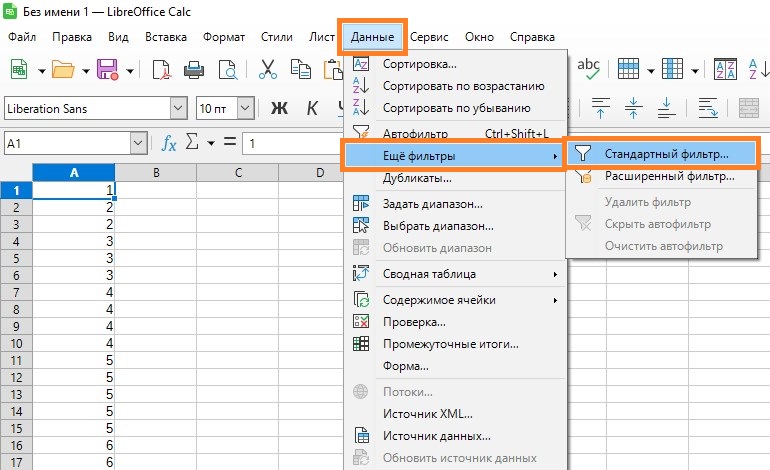Open the Function Wizard fx icon
Viewport: 770px width, 470px height.
[169, 144]
